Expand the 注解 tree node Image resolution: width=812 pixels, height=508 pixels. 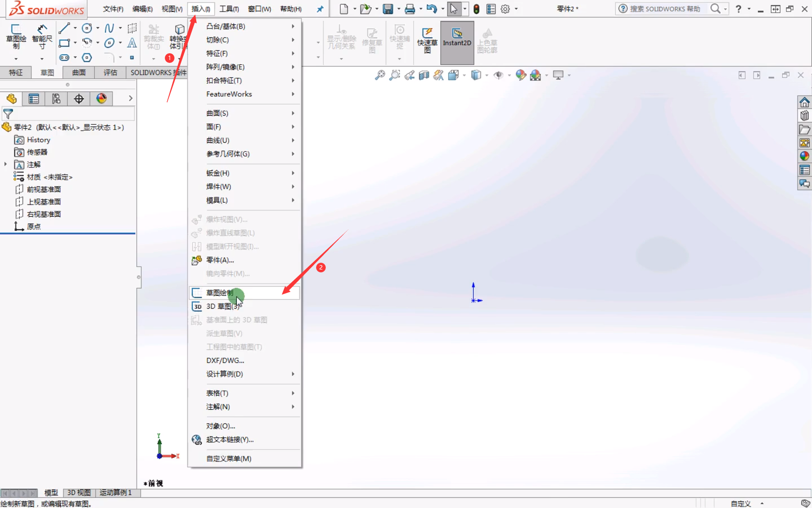pyautogui.click(x=6, y=164)
